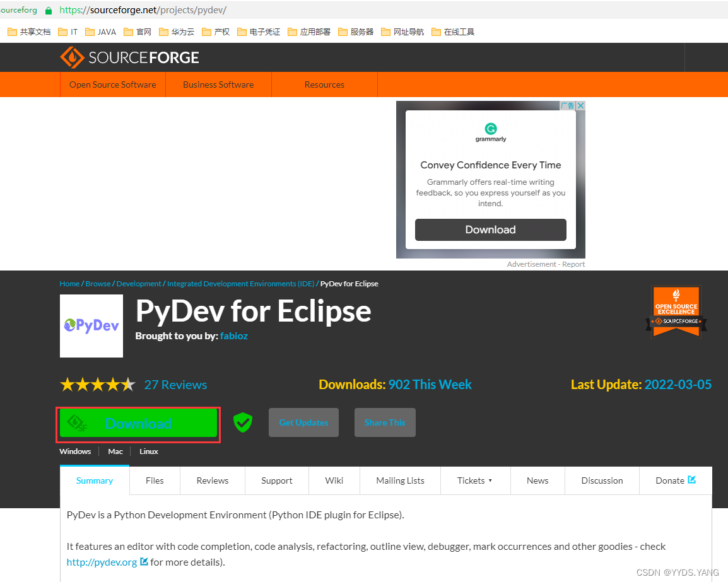Click the SourceForge logo icon
Screen dimensions: 728x582
72,57
